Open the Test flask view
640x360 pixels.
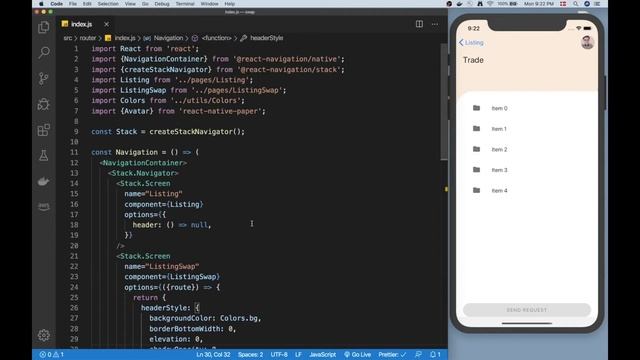(x=44, y=156)
